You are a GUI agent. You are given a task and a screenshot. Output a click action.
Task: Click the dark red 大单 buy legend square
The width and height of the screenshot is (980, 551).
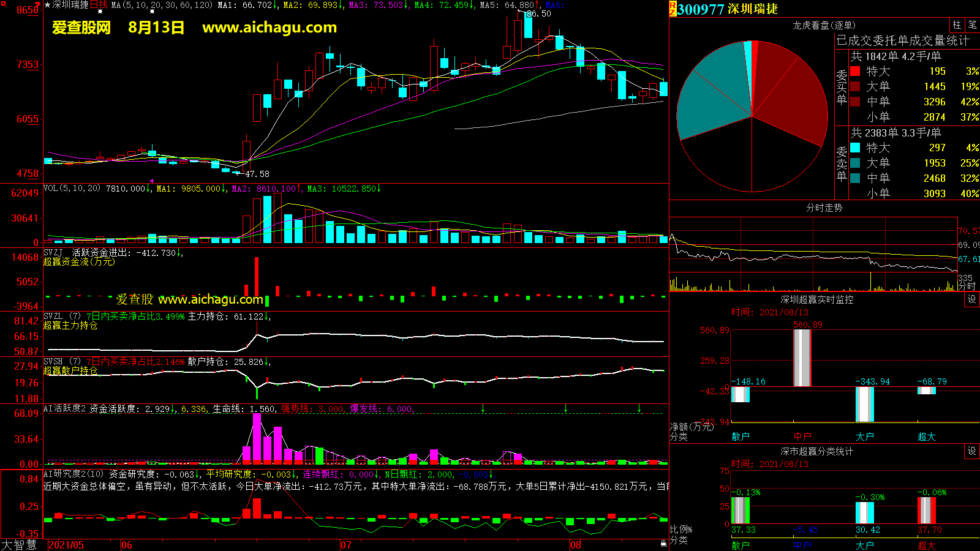tap(855, 87)
